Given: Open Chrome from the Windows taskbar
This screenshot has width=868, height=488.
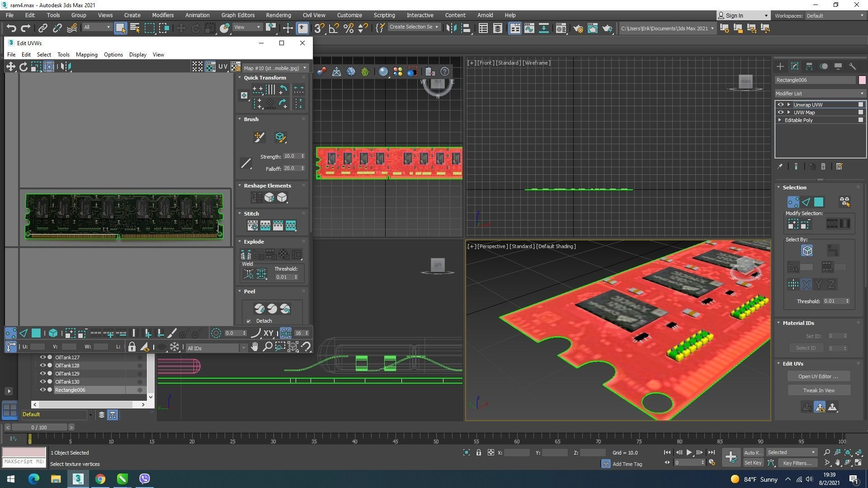Looking at the screenshot, I should coord(100,479).
